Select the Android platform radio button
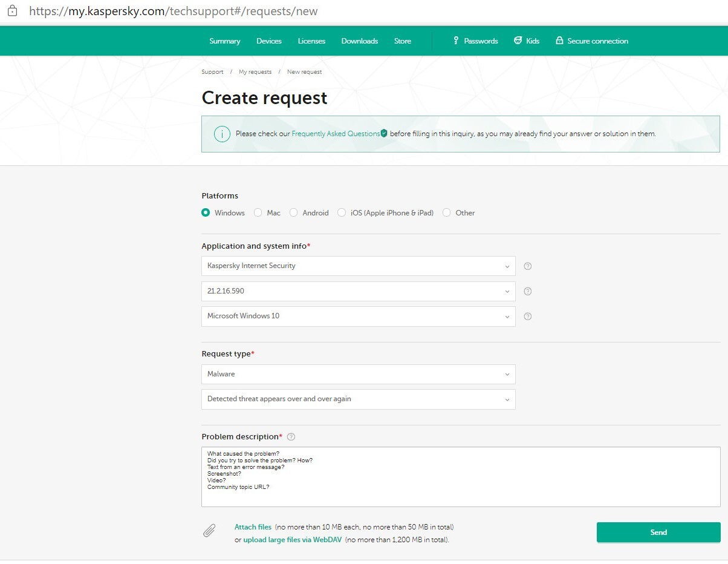 (293, 212)
